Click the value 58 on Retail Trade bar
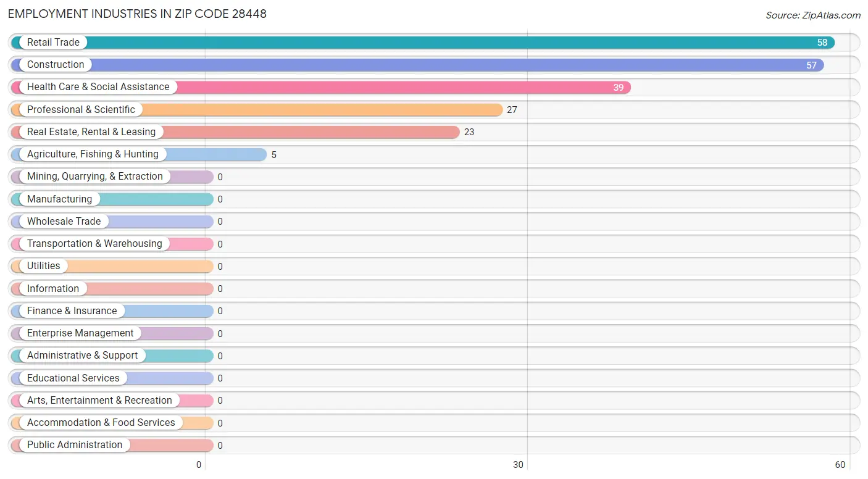Viewport: 868px width, 479px height. (x=822, y=43)
